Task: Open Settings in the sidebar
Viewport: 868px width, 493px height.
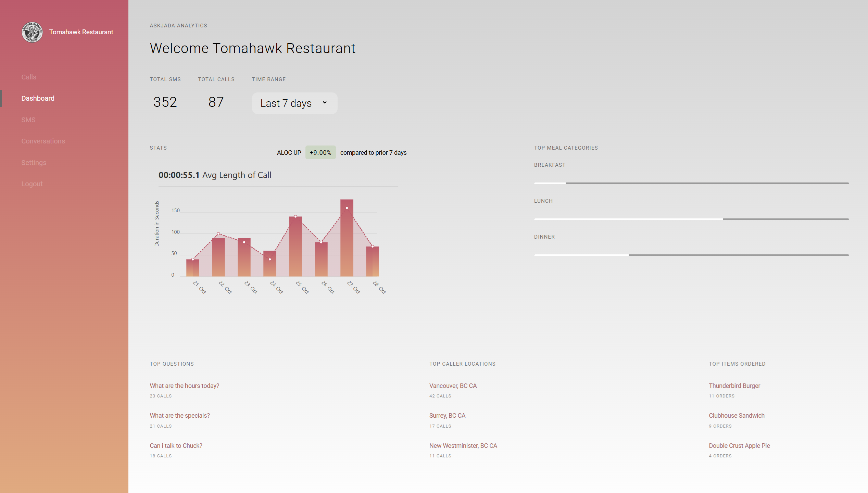Action: tap(34, 163)
